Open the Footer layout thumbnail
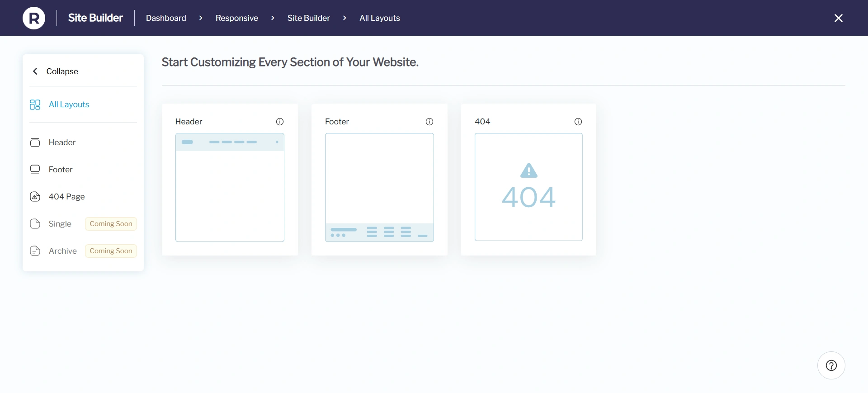Viewport: 868px width, 393px height. click(x=379, y=187)
